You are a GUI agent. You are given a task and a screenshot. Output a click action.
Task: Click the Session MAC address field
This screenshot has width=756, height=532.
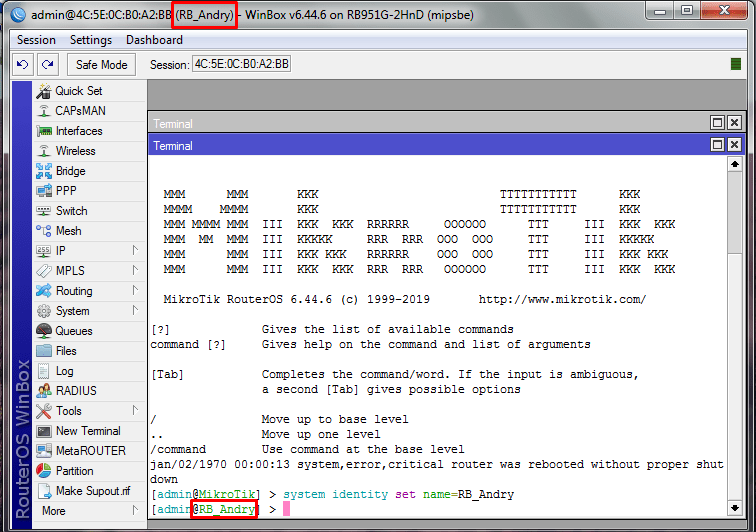[x=241, y=64]
